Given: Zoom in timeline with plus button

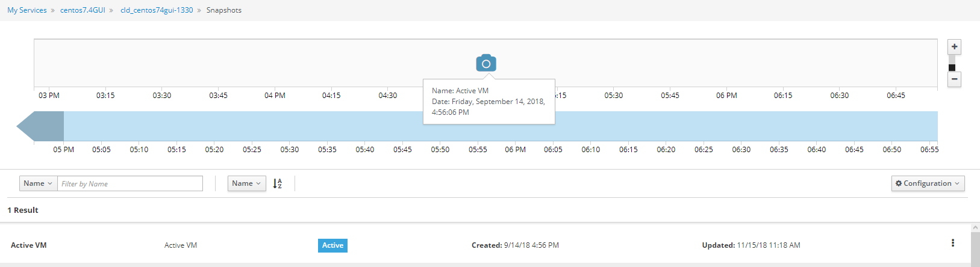Looking at the screenshot, I should pyautogui.click(x=954, y=47).
